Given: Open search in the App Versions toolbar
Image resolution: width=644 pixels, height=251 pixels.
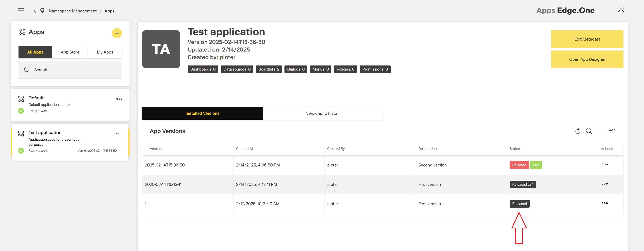Looking at the screenshot, I should point(589,131).
